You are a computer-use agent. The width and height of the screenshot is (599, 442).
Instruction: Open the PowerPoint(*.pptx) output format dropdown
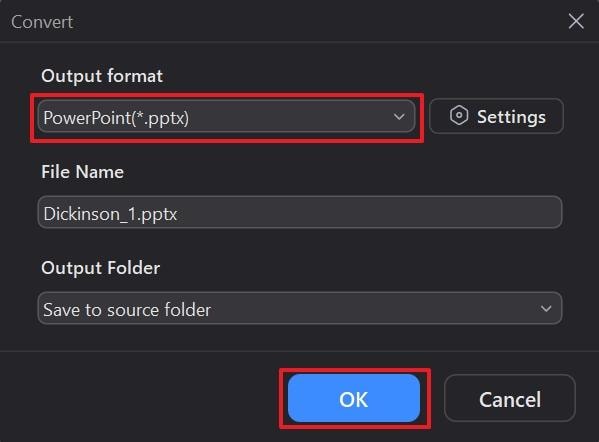point(226,117)
